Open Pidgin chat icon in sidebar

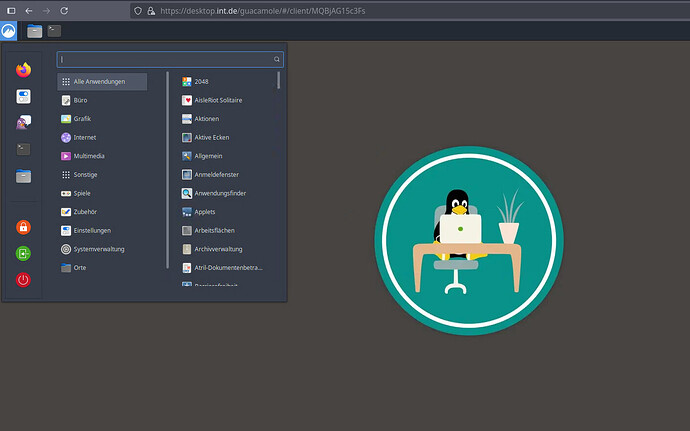pyautogui.click(x=23, y=122)
